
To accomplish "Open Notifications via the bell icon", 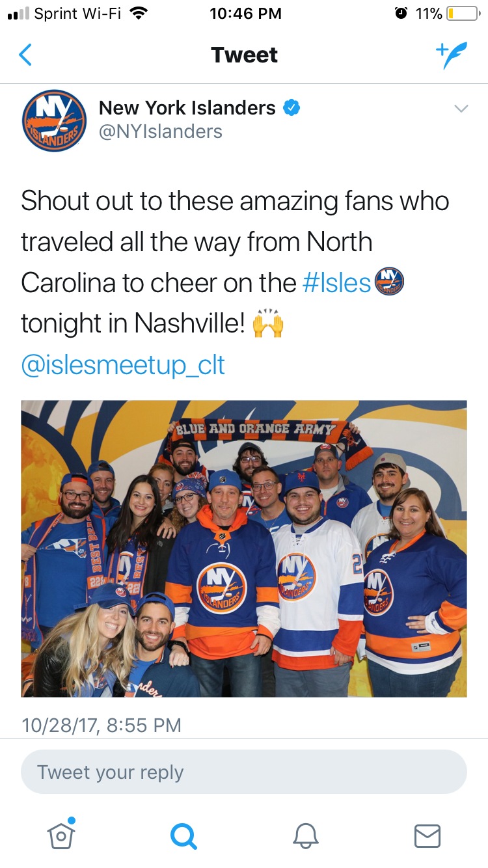I will [x=305, y=837].
